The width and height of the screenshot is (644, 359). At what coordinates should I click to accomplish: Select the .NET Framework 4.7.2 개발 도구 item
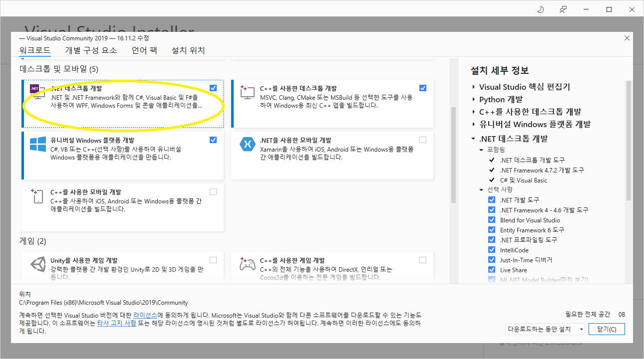coord(542,170)
